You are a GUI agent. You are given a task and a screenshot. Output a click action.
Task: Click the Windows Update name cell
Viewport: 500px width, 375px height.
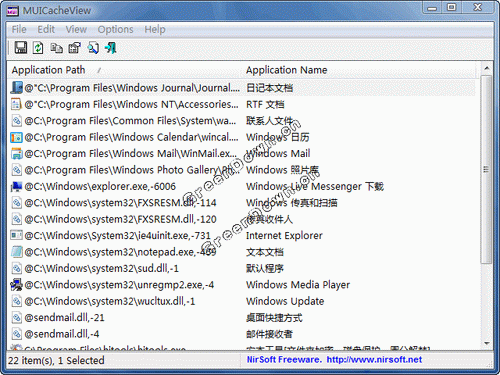(x=285, y=301)
